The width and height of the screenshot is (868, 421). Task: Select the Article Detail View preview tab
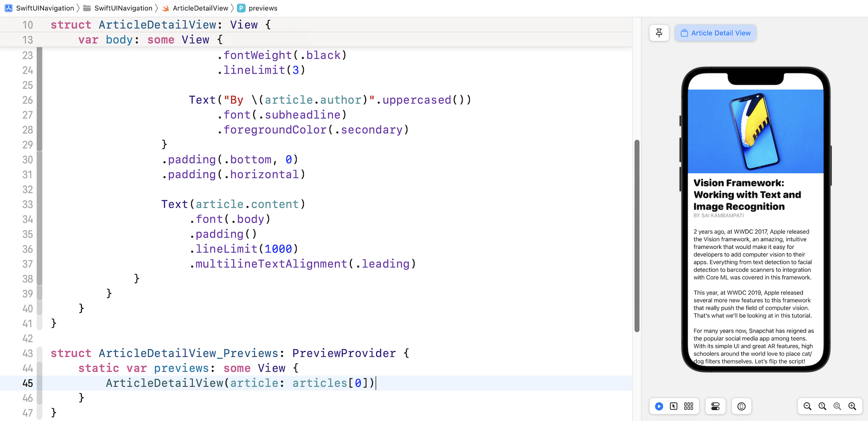pos(716,33)
